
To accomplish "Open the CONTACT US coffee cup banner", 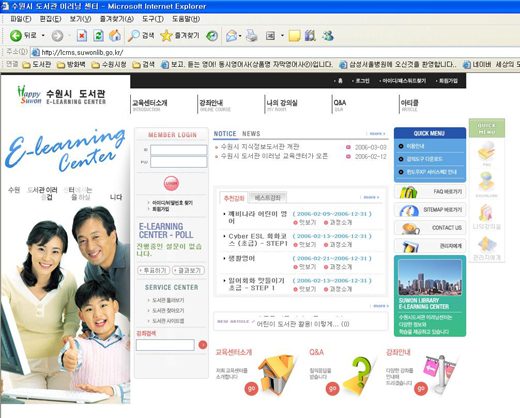I will click(x=430, y=228).
